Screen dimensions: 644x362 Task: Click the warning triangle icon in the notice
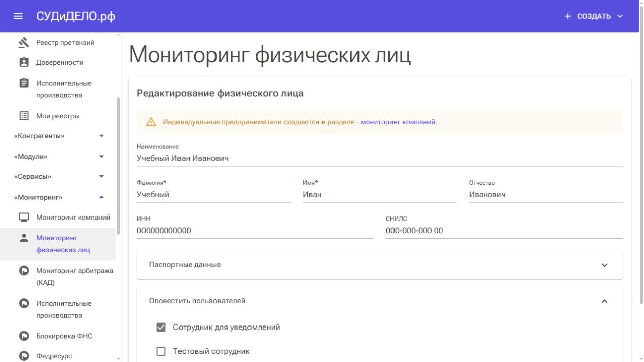[x=151, y=122]
